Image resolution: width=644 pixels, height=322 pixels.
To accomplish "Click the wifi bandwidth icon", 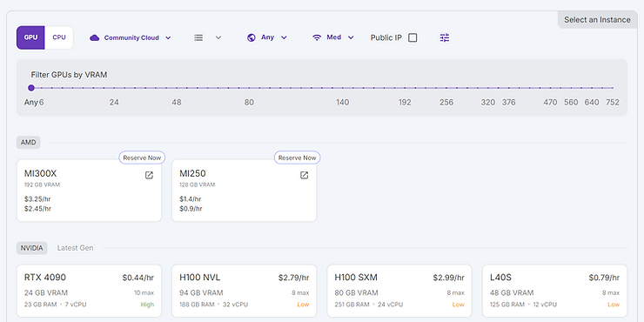I will coord(317,37).
